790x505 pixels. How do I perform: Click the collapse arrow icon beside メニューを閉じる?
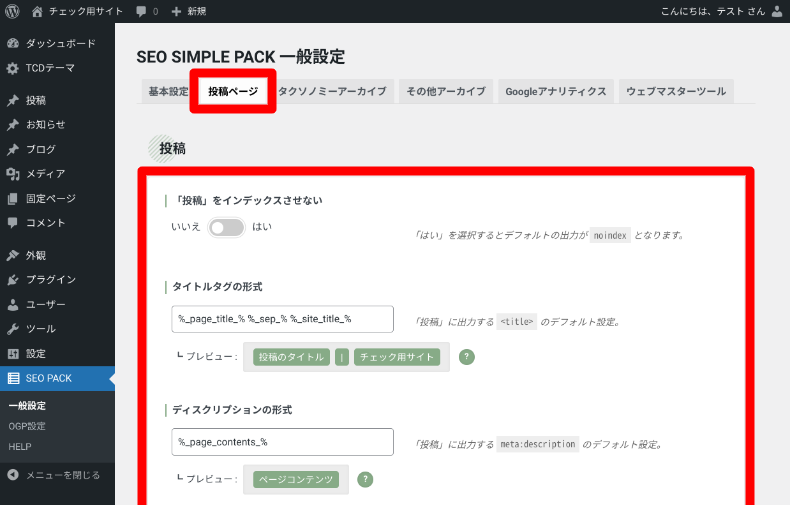pos(13,475)
